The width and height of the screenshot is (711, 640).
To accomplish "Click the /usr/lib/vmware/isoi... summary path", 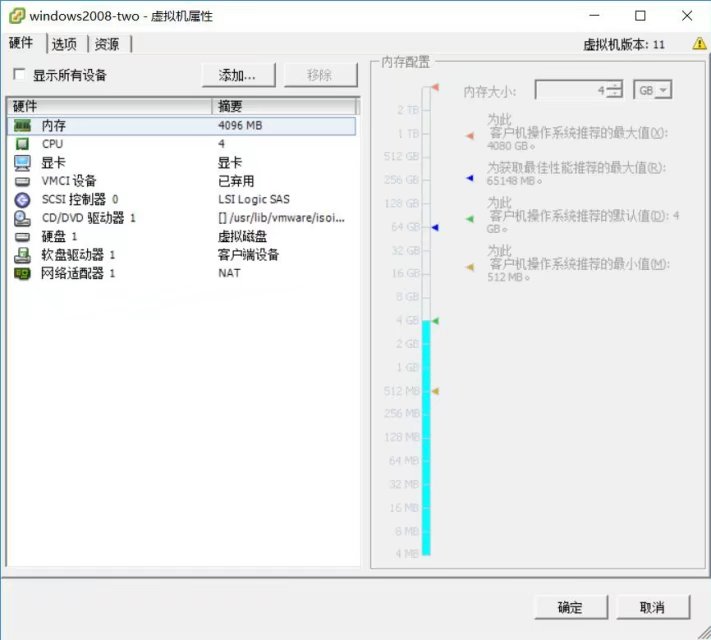I will (x=282, y=218).
